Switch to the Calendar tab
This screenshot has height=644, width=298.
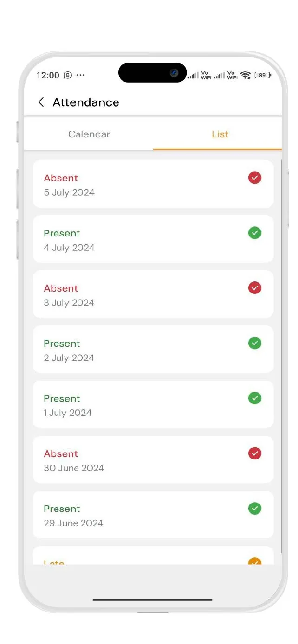point(89,134)
